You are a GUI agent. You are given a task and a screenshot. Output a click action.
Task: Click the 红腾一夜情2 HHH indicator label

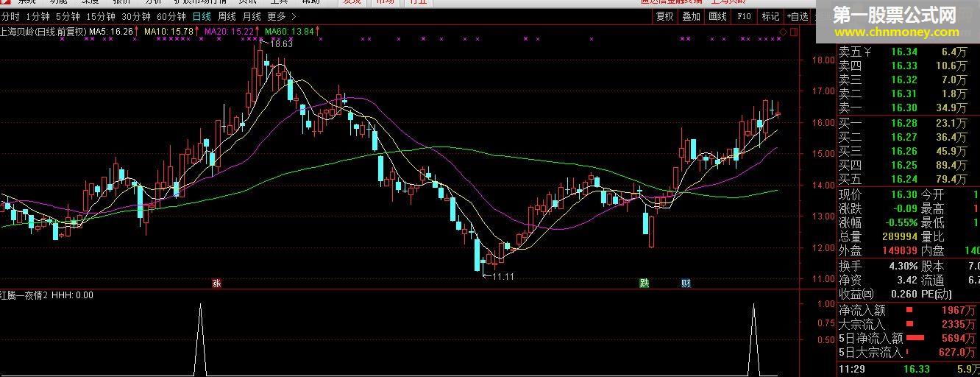(46, 295)
